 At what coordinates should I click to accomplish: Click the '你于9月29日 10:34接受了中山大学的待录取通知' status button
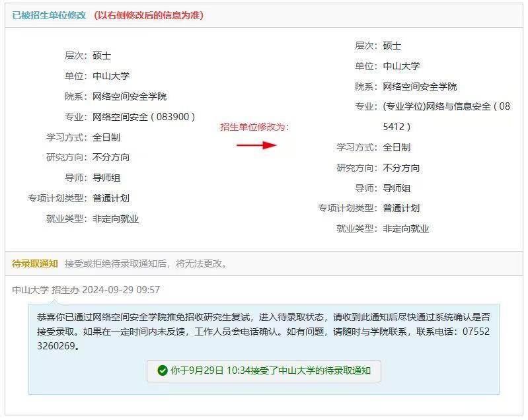(264, 371)
